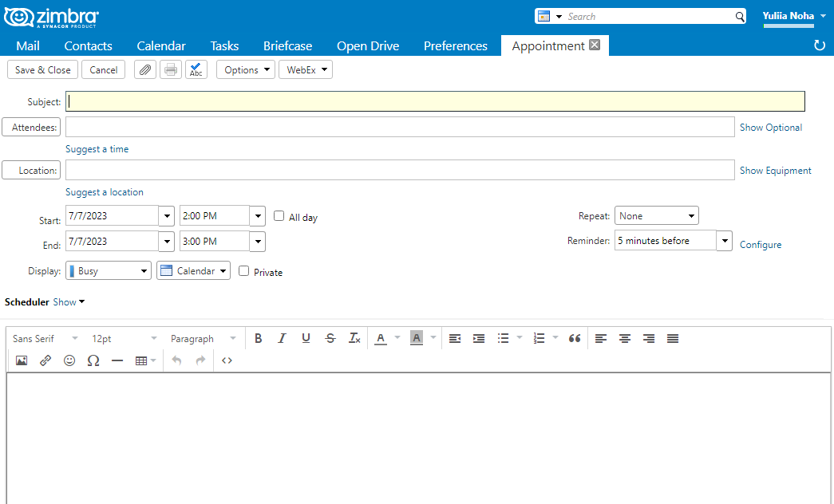Viewport: 834px width, 504px height.
Task: Open the start date picker arrow
Action: [x=167, y=216]
